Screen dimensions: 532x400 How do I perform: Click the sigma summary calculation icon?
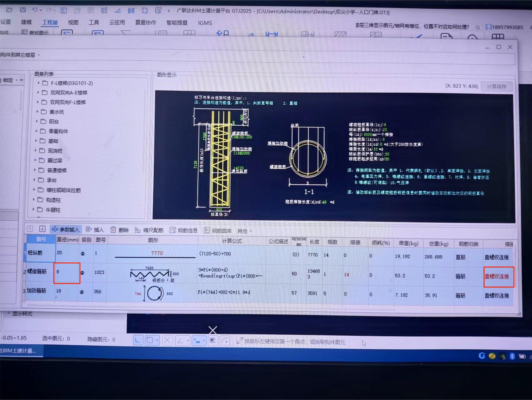tap(63, 10)
